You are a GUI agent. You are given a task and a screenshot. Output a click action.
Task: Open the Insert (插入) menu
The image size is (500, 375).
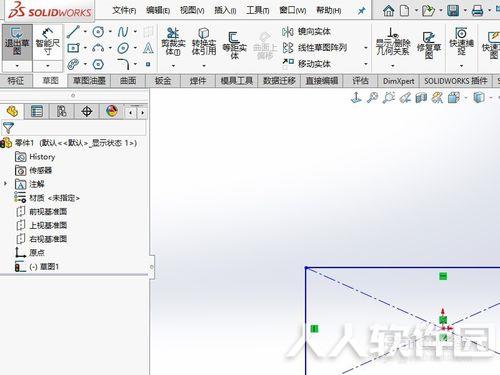225,11
